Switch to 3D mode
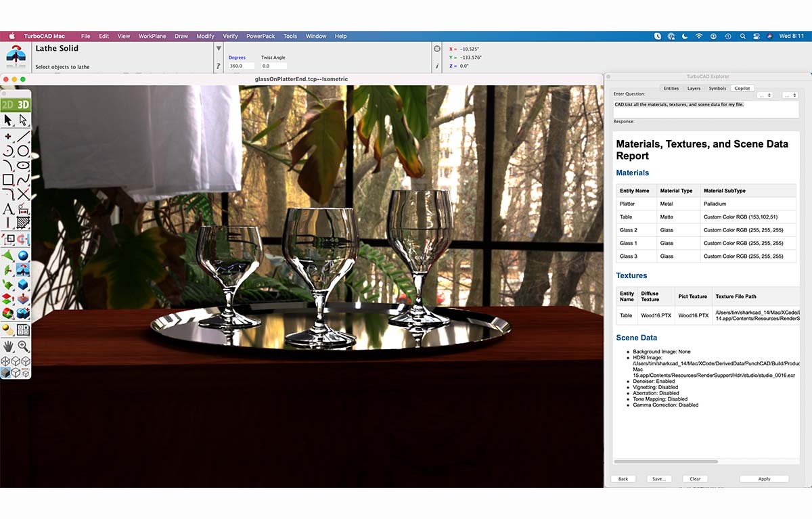Screen dimensions: 812x519 (x=22, y=103)
